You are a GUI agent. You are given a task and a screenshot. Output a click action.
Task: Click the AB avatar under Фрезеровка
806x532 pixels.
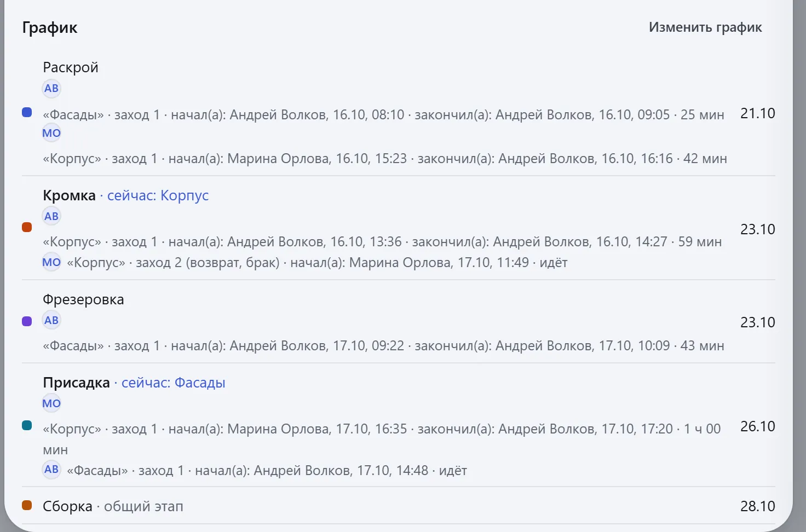tap(51, 320)
